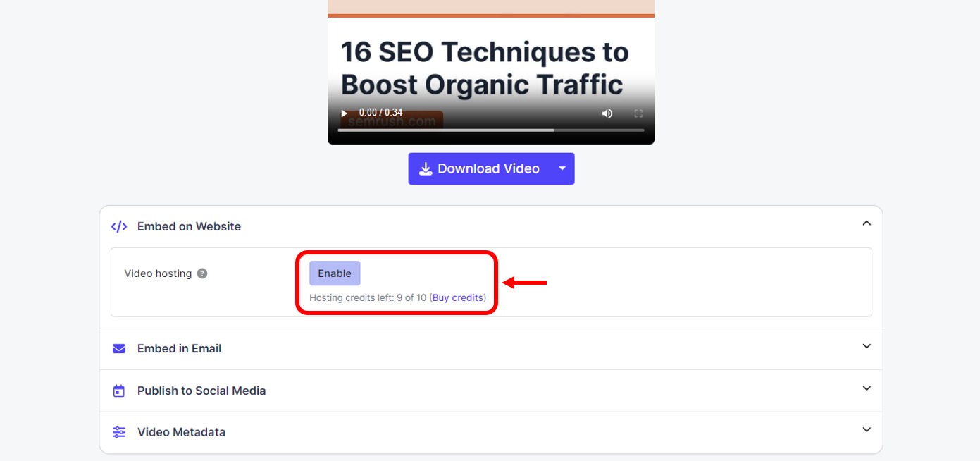Viewport: 980px width, 461px height.
Task: Expand the Embed in Email section
Action: tap(866, 346)
